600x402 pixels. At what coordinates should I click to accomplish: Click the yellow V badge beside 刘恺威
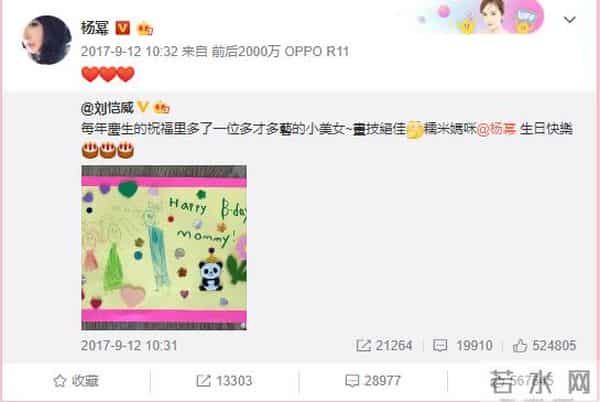pos(143,107)
